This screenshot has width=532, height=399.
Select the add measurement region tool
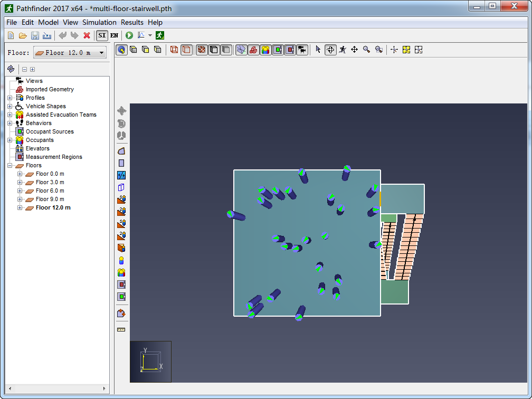[121, 284]
